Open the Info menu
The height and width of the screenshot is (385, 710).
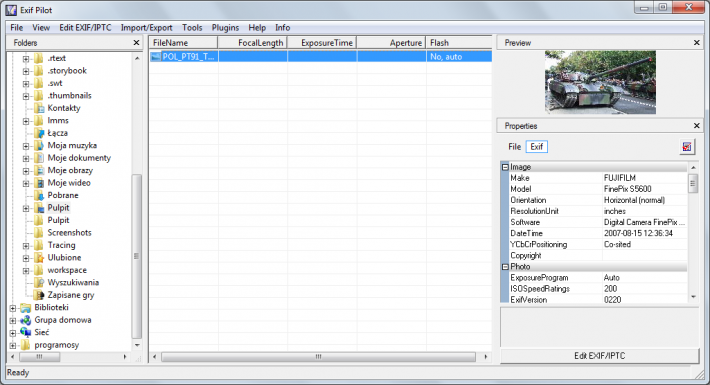coord(283,28)
